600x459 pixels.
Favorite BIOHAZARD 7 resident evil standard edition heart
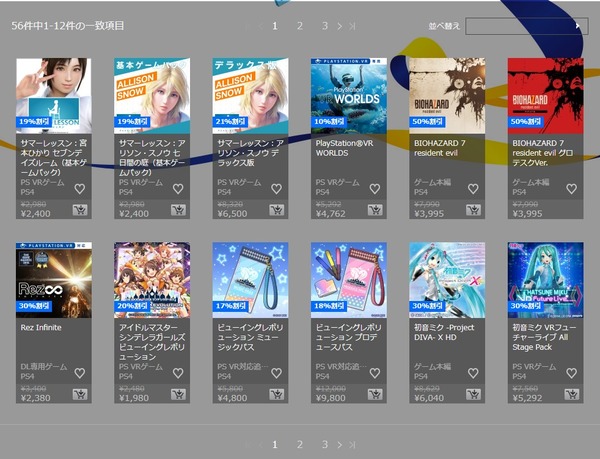473,189
